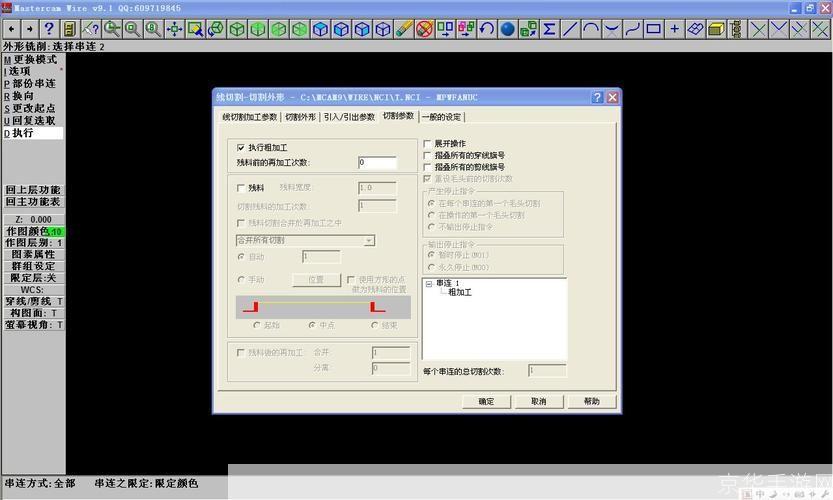This screenshot has height=500, width=833.
Task: Switch to the 引入/引出参数 tab
Action: pyautogui.click(x=349, y=117)
